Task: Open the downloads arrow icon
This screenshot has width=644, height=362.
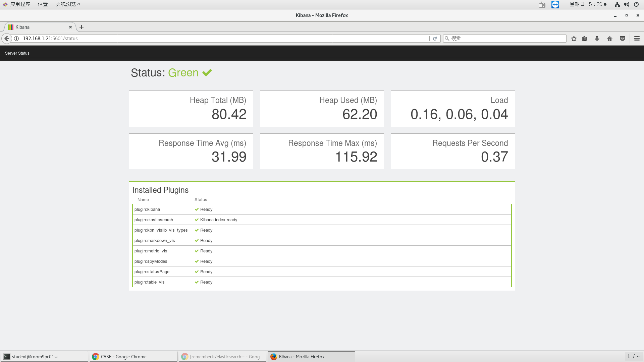Action: pyautogui.click(x=597, y=39)
